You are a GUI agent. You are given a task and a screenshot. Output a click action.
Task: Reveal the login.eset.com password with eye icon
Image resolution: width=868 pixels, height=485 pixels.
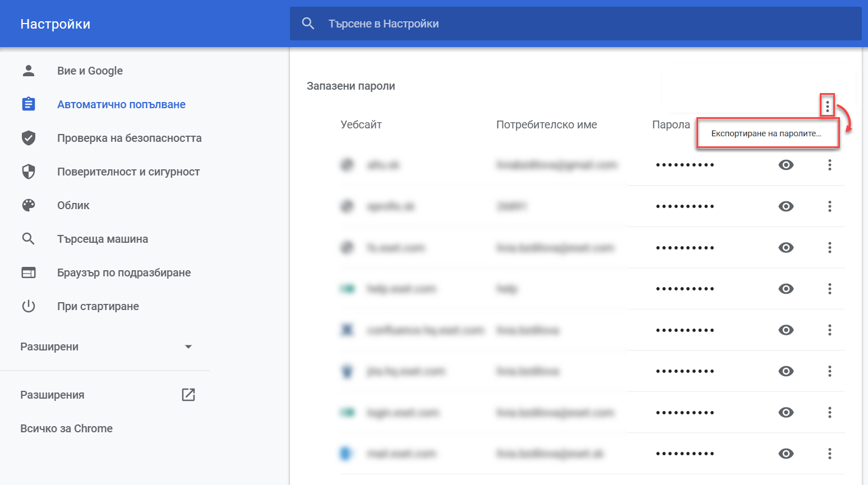(x=786, y=413)
